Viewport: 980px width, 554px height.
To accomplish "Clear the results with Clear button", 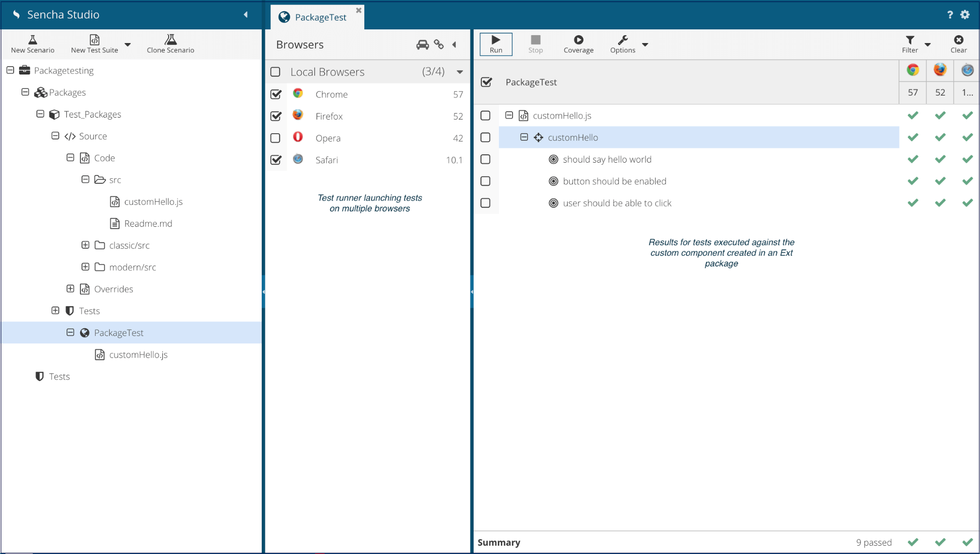I will click(x=958, y=44).
